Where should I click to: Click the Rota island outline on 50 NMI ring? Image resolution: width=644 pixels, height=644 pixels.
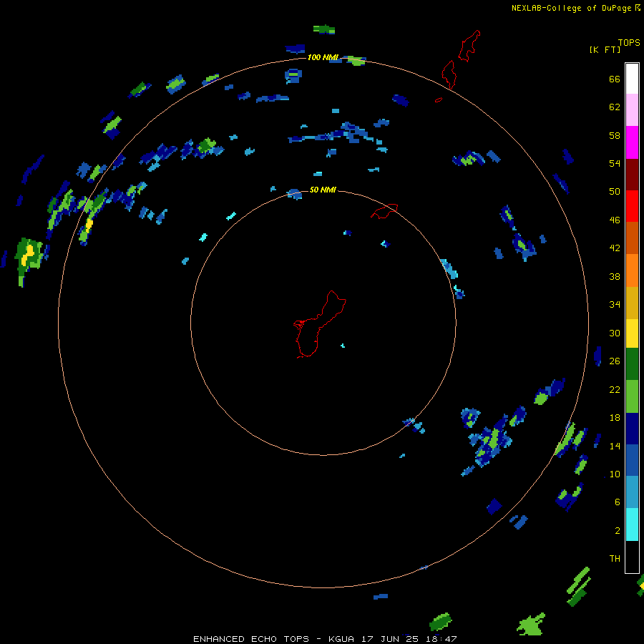(x=384, y=210)
